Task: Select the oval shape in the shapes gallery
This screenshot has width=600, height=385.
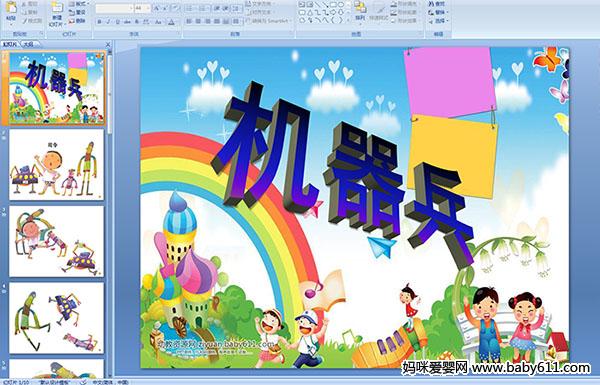Action: point(341,4)
